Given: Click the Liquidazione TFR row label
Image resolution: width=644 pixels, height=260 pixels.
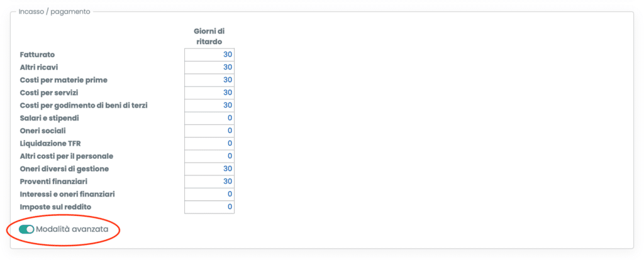Looking at the screenshot, I should coord(50,143).
